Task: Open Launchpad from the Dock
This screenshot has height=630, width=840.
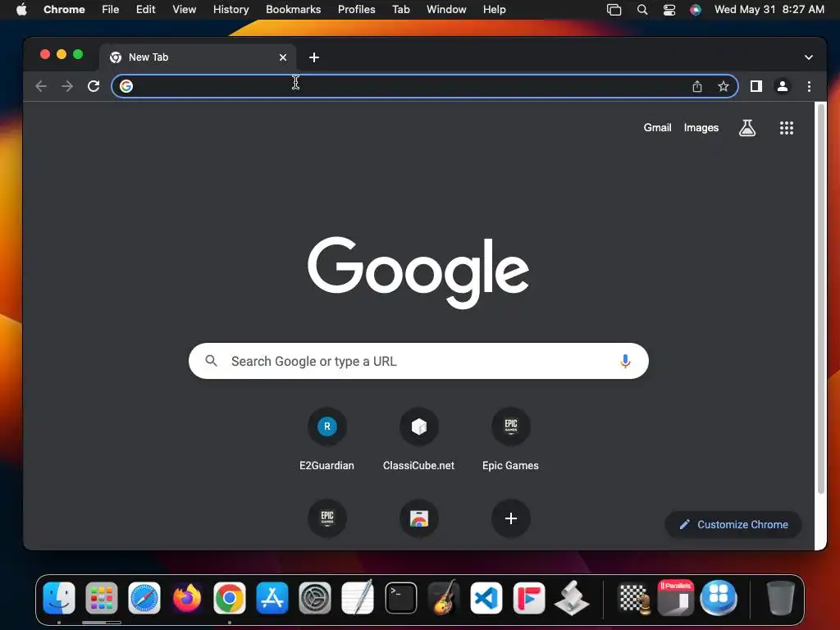Action: click(x=102, y=598)
